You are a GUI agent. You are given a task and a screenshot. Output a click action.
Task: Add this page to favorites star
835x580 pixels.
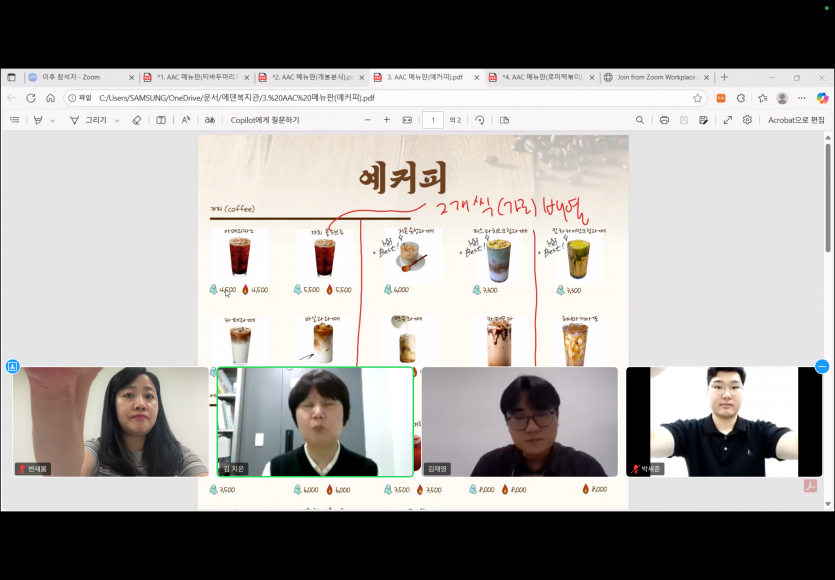click(x=697, y=98)
